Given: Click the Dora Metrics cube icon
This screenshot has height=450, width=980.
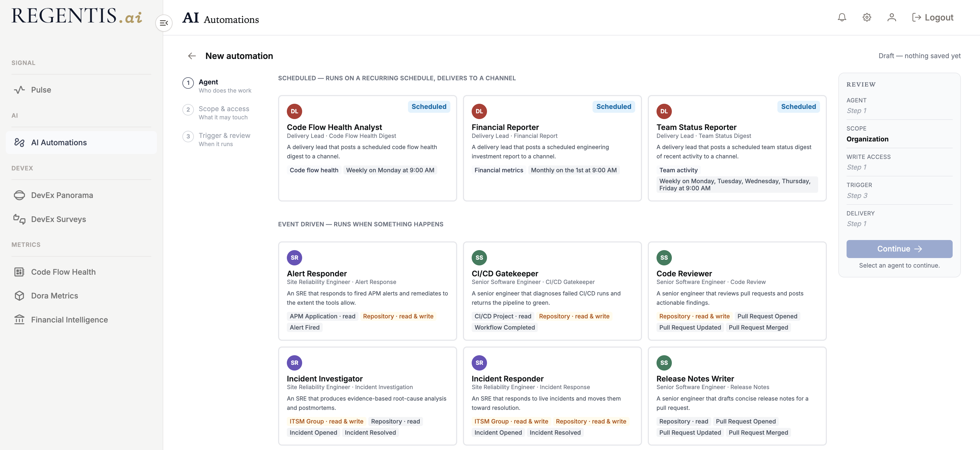Looking at the screenshot, I should (x=19, y=296).
